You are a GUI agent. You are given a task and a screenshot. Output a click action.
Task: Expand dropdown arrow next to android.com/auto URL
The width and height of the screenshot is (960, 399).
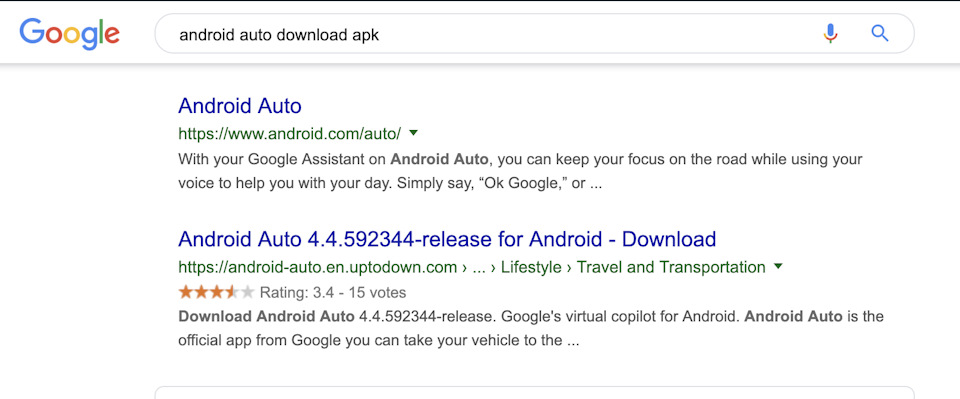click(413, 132)
